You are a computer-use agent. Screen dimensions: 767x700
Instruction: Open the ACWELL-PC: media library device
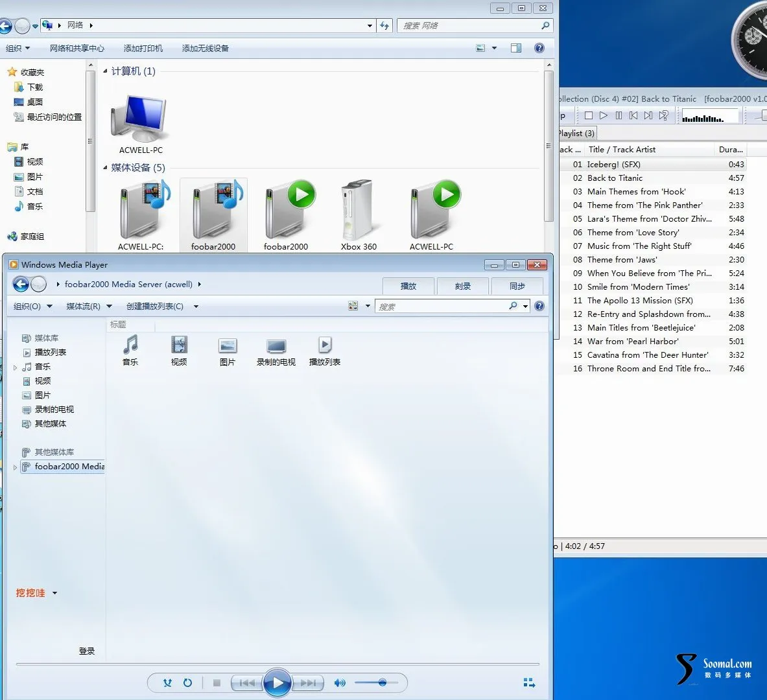[141, 215]
